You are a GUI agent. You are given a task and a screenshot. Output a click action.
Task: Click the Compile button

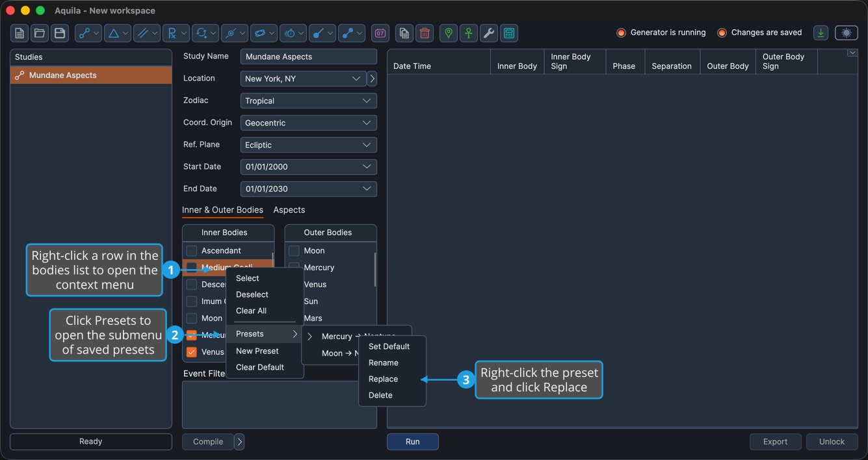(208, 442)
